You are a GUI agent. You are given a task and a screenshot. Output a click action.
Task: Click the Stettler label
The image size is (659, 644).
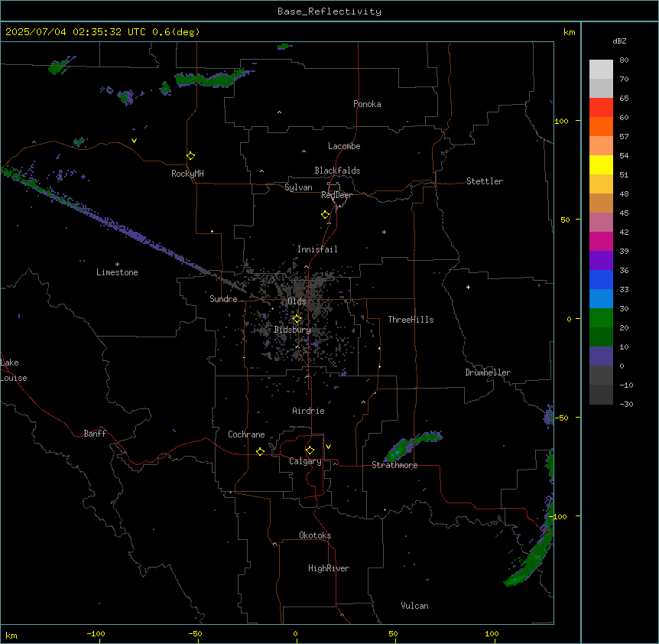[x=485, y=181]
